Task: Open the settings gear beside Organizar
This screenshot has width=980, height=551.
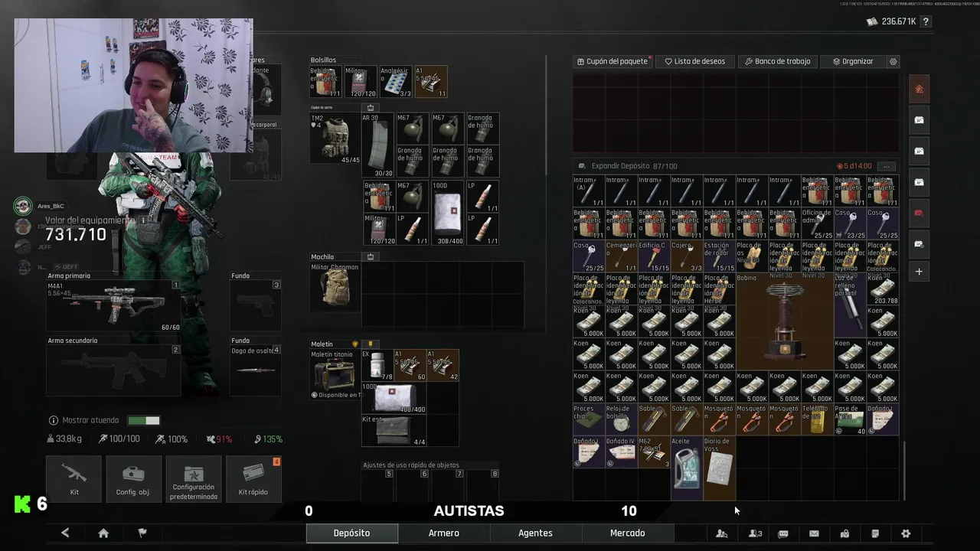Action: pos(893,61)
